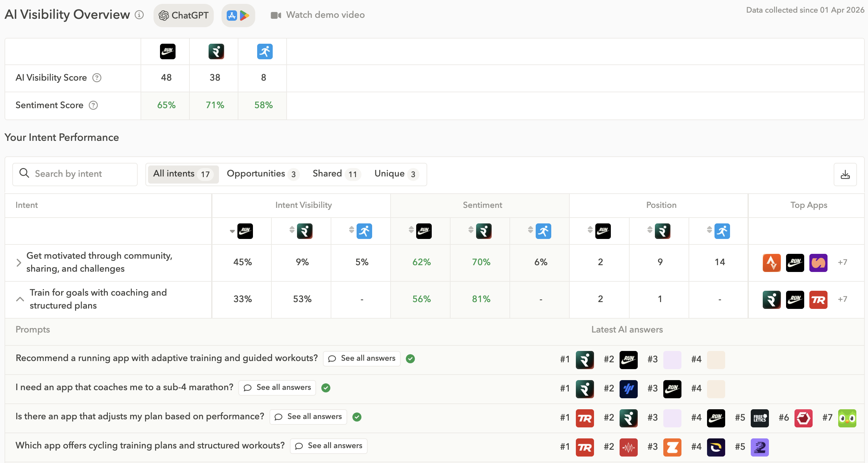Switch to the Opportunities tab

click(x=263, y=174)
